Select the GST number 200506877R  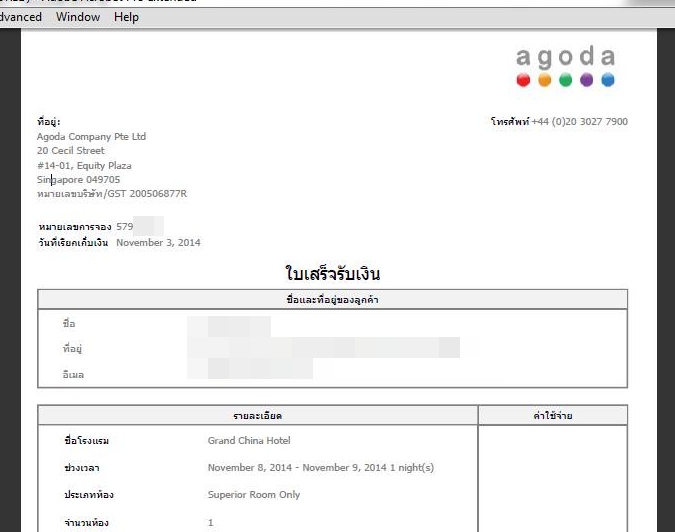click(158, 194)
